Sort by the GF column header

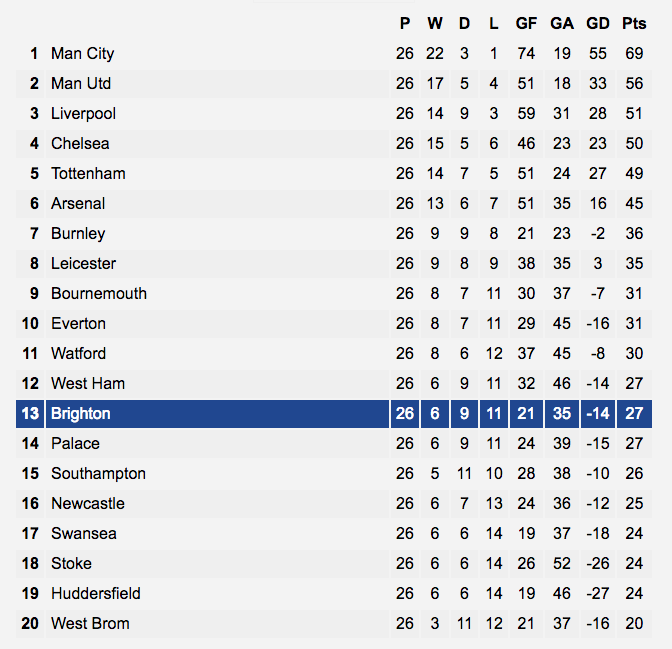tap(526, 23)
